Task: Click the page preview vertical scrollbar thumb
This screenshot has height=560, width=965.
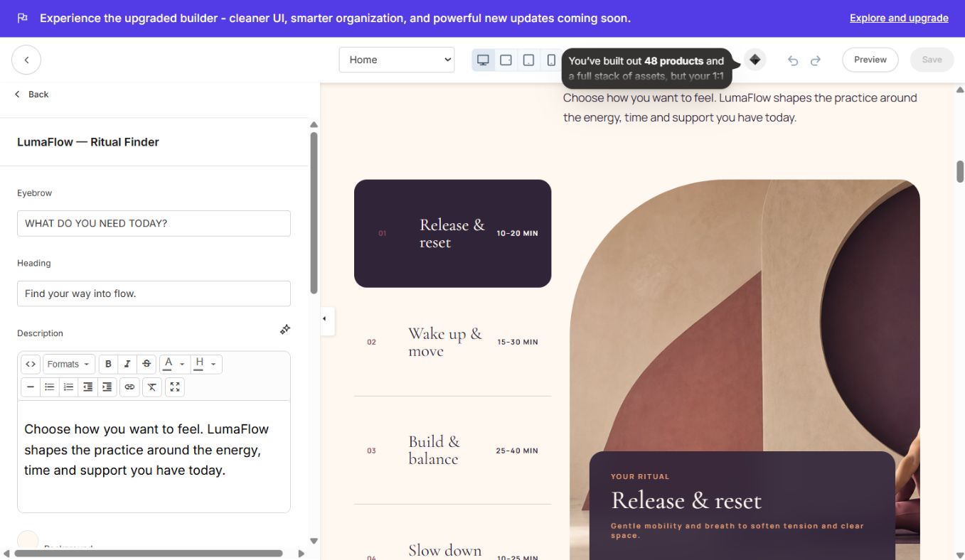Action: [960, 171]
